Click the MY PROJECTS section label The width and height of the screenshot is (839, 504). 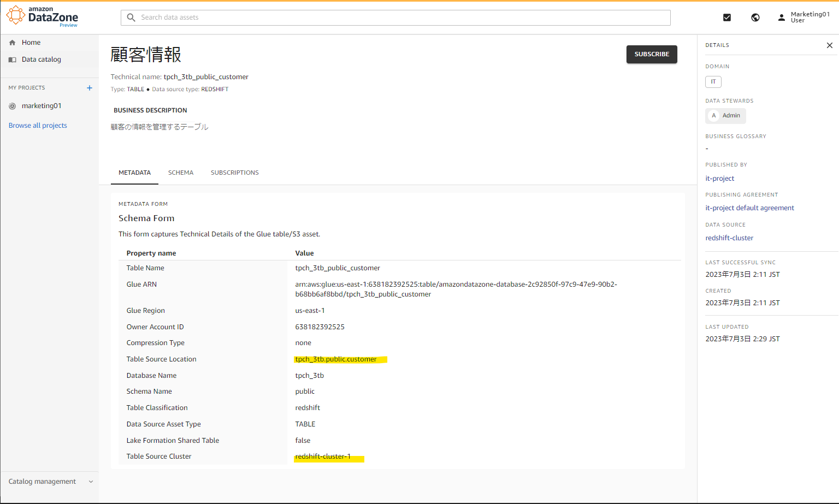[27, 88]
